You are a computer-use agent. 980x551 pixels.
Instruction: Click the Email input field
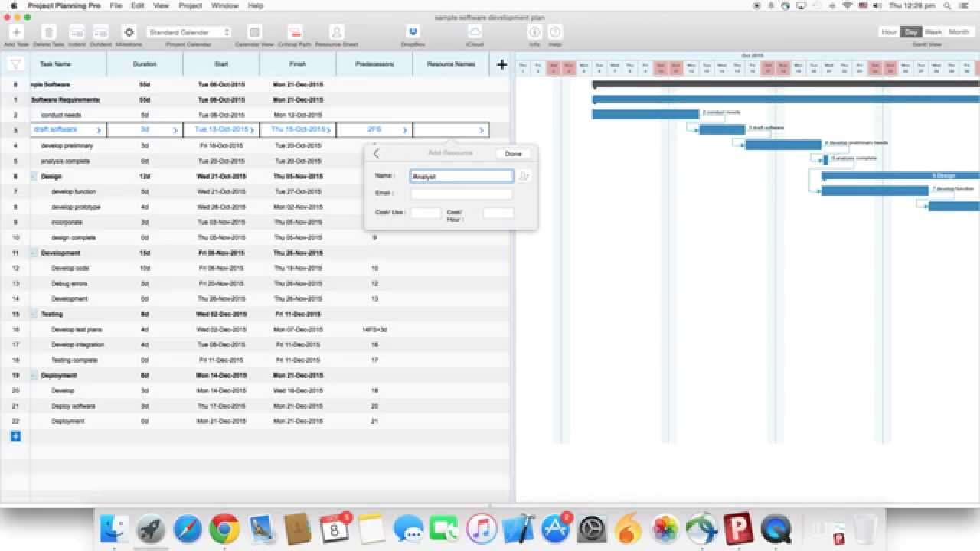tap(462, 194)
